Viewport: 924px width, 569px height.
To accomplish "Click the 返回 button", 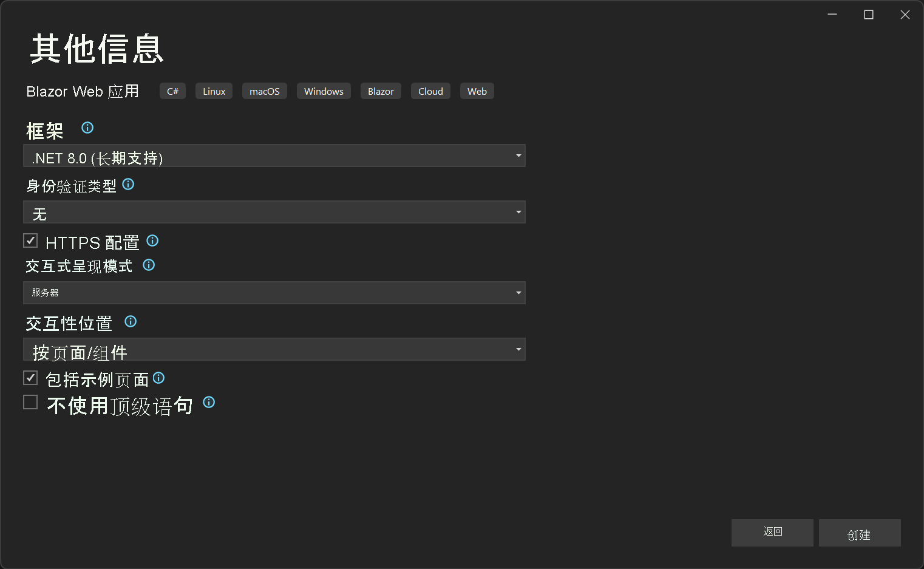I will [772, 532].
